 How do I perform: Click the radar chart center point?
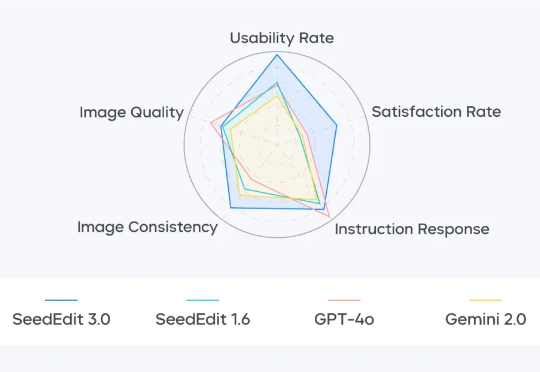point(277,144)
